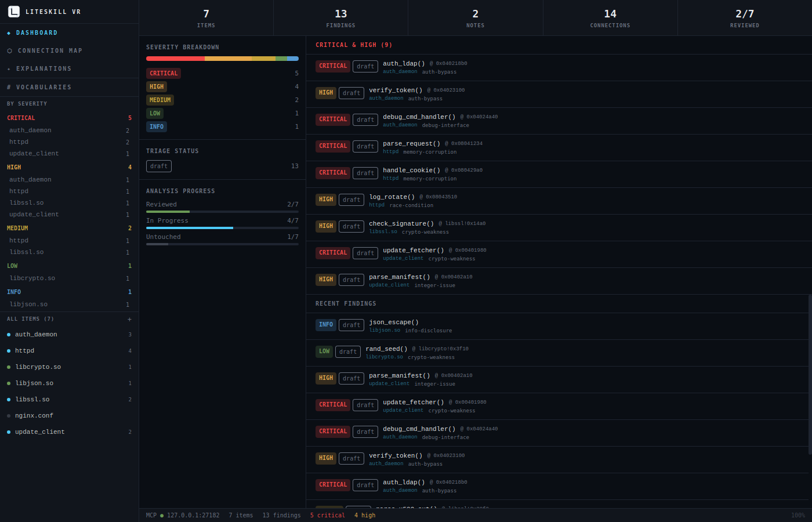This screenshot has height=522, width=812.
Task: Select LOW badge in Severity Breakdown
Action: [155, 114]
